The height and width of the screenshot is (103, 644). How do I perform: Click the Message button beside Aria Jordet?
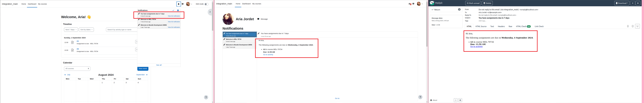pyautogui.click(x=263, y=19)
